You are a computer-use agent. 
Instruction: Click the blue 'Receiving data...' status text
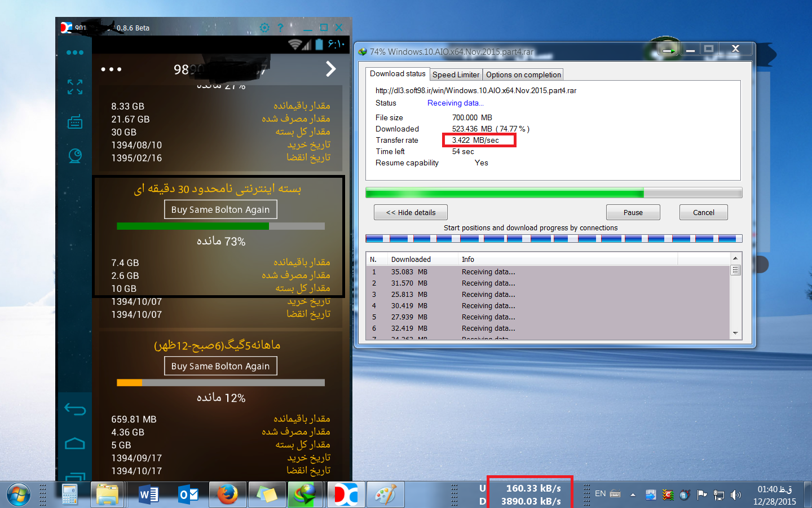(x=456, y=103)
